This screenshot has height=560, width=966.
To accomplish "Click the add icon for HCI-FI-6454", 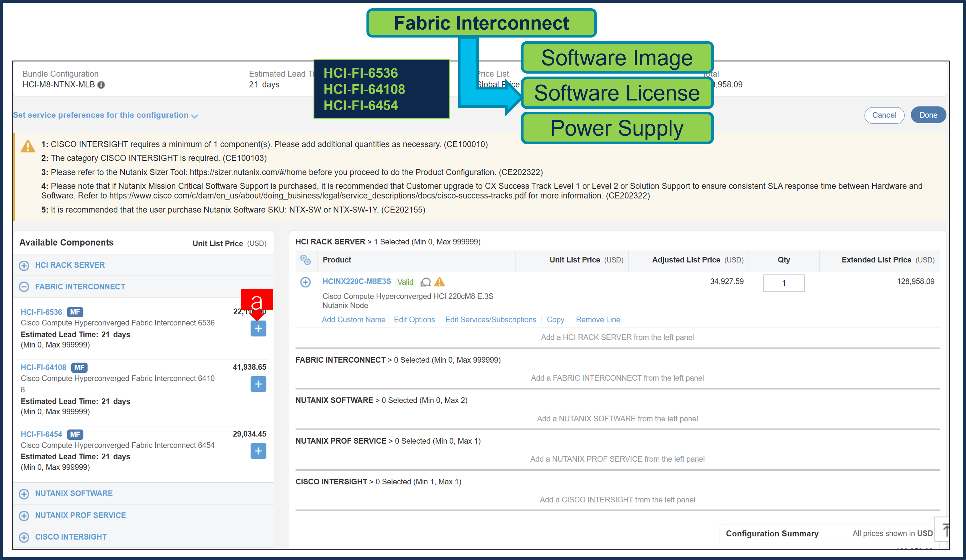I will pyautogui.click(x=259, y=451).
